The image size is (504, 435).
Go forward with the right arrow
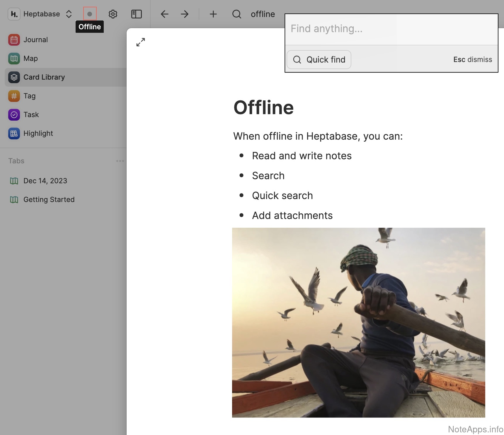pos(185,14)
